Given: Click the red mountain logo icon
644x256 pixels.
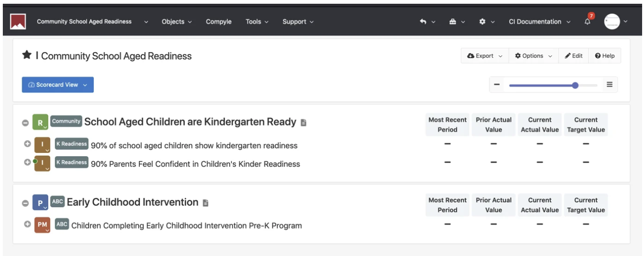Looking at the screenshot, I should click(18, 22).
